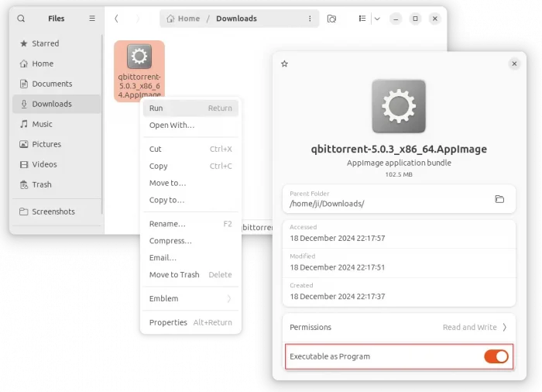Image resolution: width=542 pixels, height=392 pixels.
Task: Click the Videos film icon in sidebar
Action: tap(23, 164)
